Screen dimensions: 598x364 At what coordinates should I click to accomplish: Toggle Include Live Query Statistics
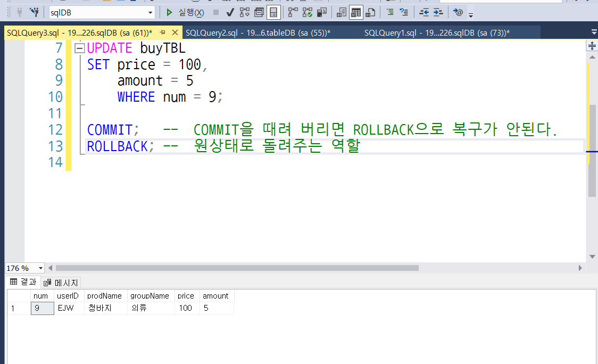point(308,13)
